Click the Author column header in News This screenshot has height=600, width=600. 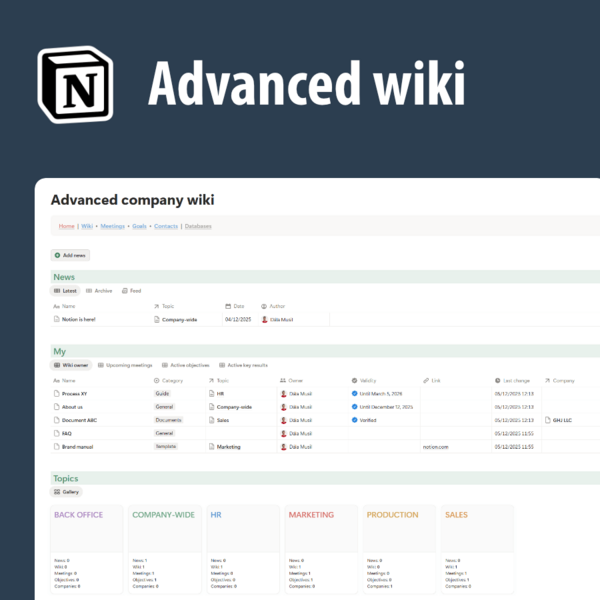pyautogui.click(x=273, y=306)
